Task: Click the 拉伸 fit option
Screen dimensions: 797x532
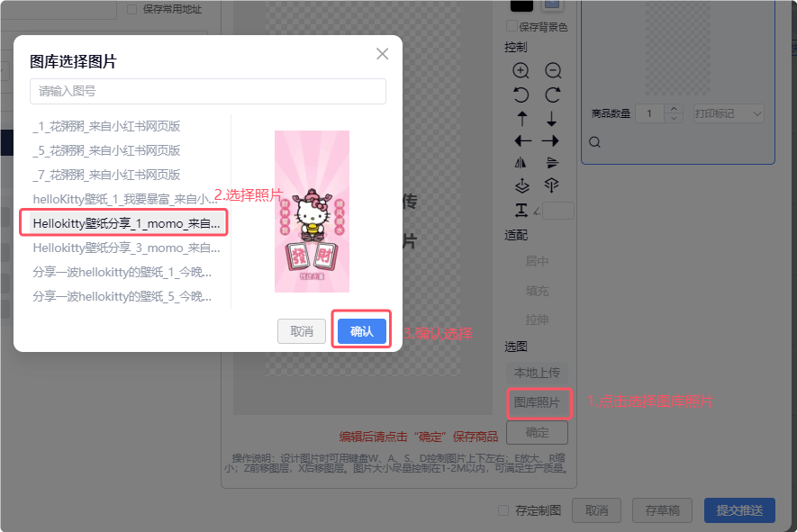Action: (x=537, y=320)
